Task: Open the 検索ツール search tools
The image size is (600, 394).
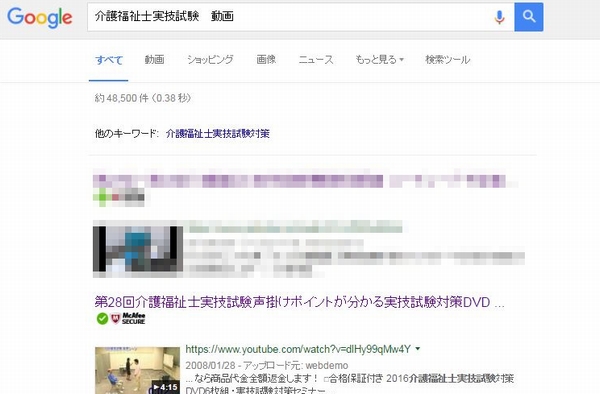Action: click(447, 60)
